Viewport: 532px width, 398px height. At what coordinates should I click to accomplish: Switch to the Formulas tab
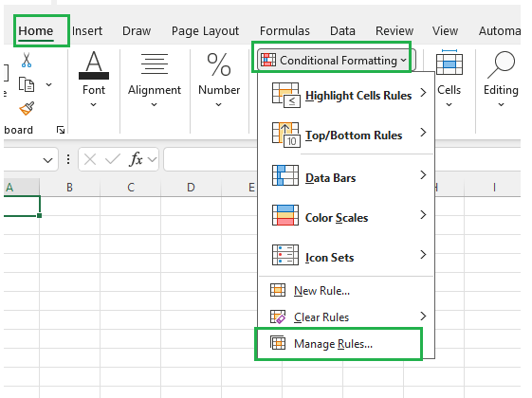(284, 31)
